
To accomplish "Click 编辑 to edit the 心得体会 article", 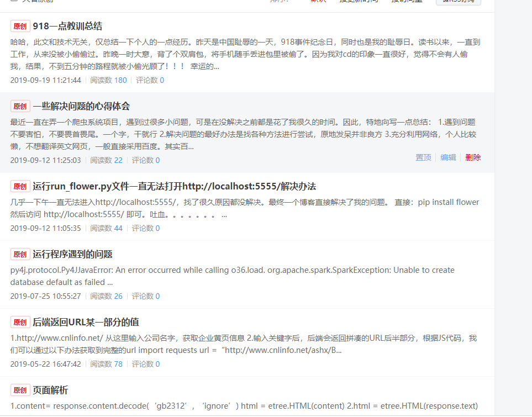I will click(x=448, y=157).
